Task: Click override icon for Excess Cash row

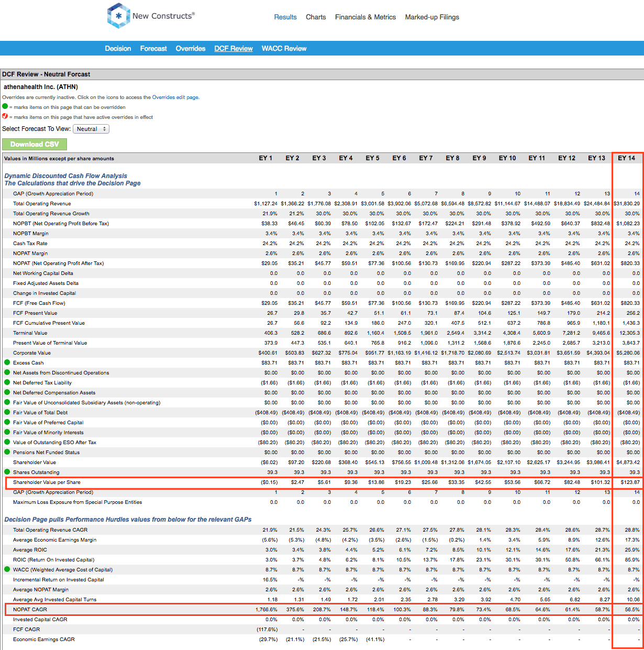Action: pos(7,362)
